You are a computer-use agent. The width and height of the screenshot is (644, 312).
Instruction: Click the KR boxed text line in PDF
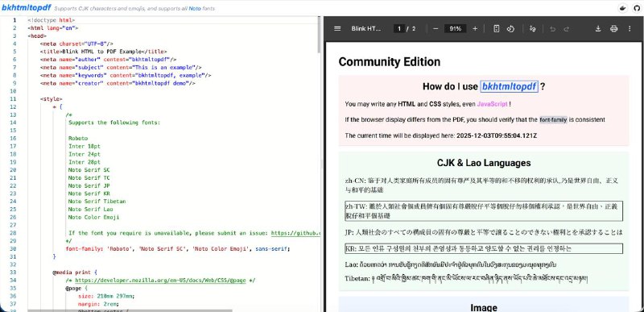(484, 248)
